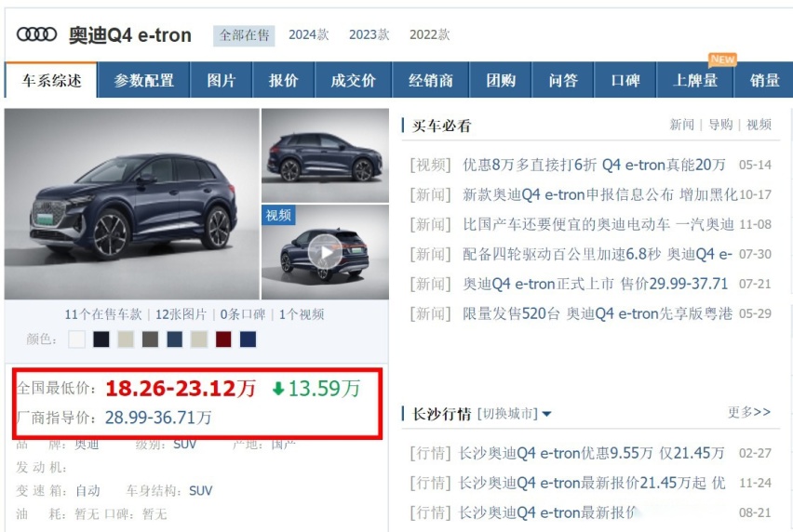This screenshot has width=793, height=532.
Task: Open the 08-21 长沙奥迪Q4 e-tron最新报价 listing
Action: 547,512
